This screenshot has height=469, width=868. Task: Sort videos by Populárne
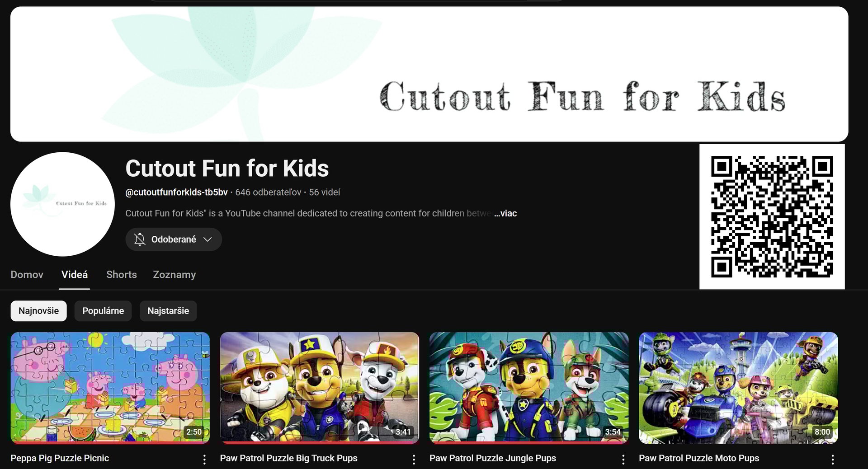tap(103, 311)
